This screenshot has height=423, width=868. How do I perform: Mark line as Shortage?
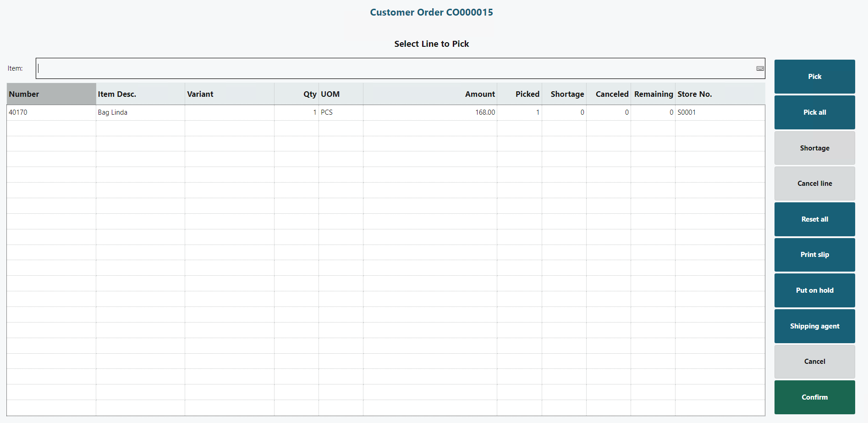click(814, 148)
